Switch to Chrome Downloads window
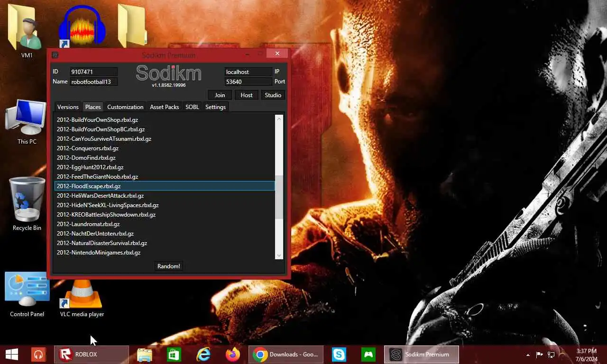 286,354
